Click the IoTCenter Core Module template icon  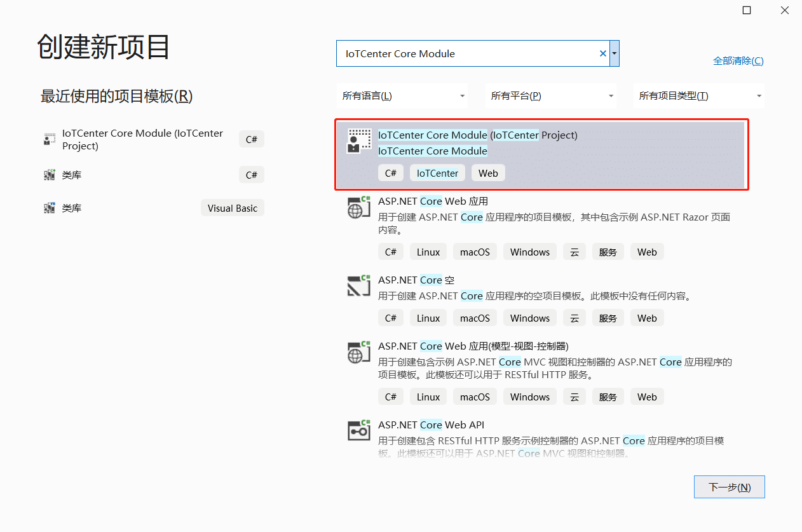coord(358,141)
